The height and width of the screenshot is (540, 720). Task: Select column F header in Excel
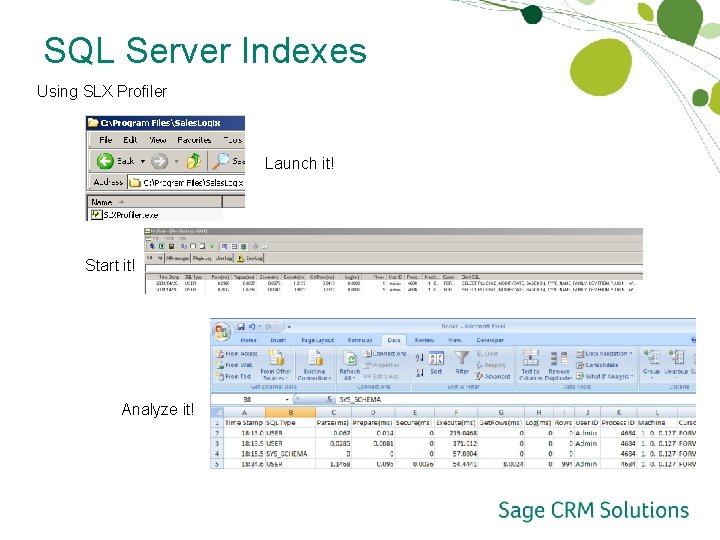(456, 412)
